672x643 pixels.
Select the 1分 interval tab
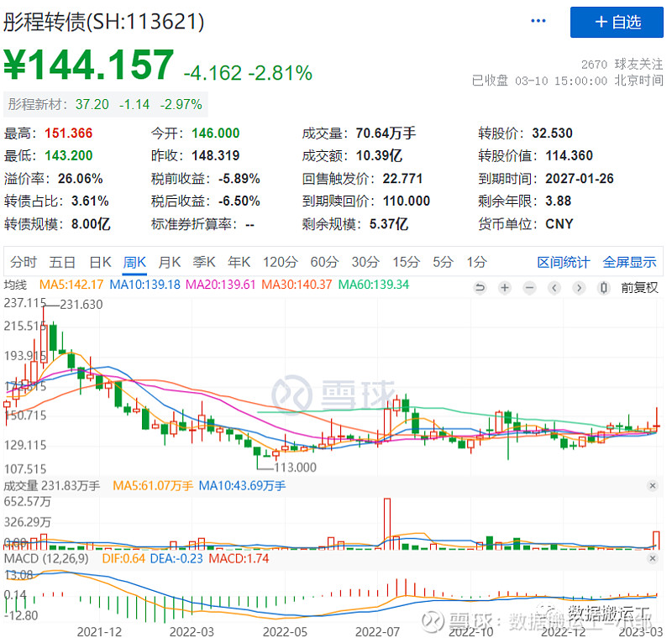[476, 262]
